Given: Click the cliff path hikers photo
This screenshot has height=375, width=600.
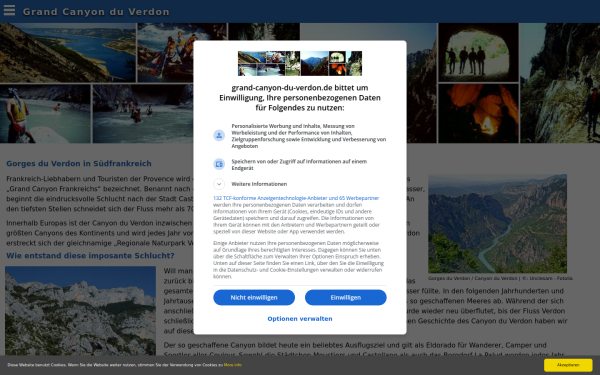Looking at the screenshot, I should tap(560, 83).
